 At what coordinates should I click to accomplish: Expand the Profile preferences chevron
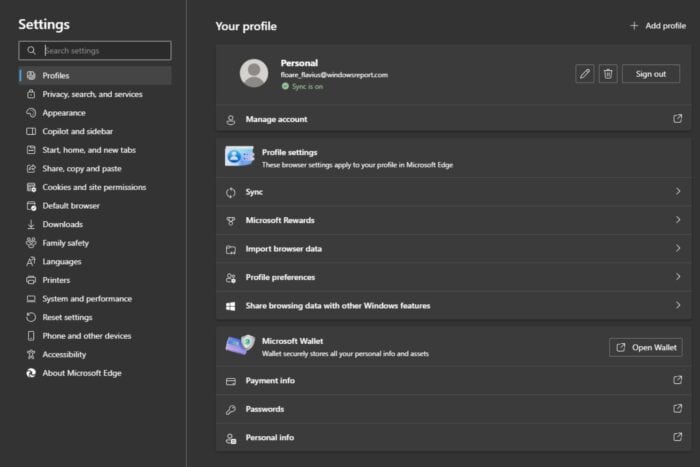[678, 277]
